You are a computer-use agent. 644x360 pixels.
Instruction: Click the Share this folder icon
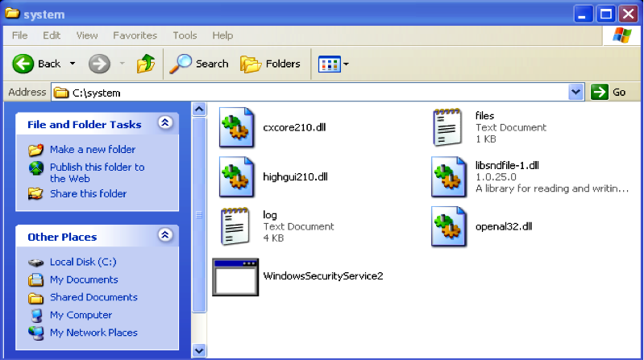tap(35, 193)
